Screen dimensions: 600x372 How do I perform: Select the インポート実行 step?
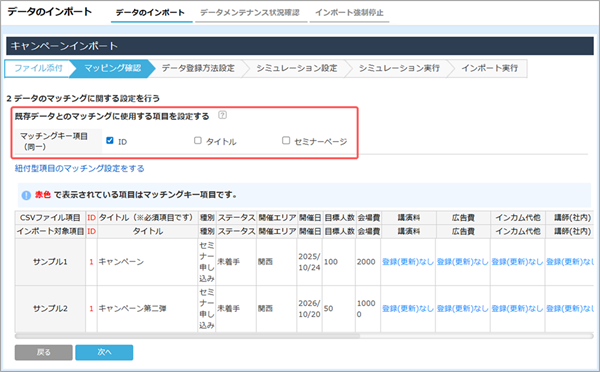(x=489, y=69)
